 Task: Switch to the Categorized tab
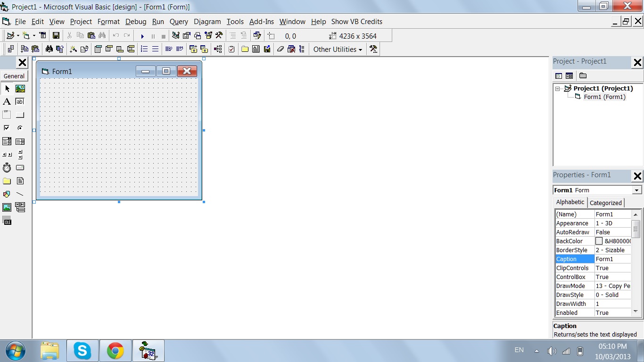coord(605,203)
